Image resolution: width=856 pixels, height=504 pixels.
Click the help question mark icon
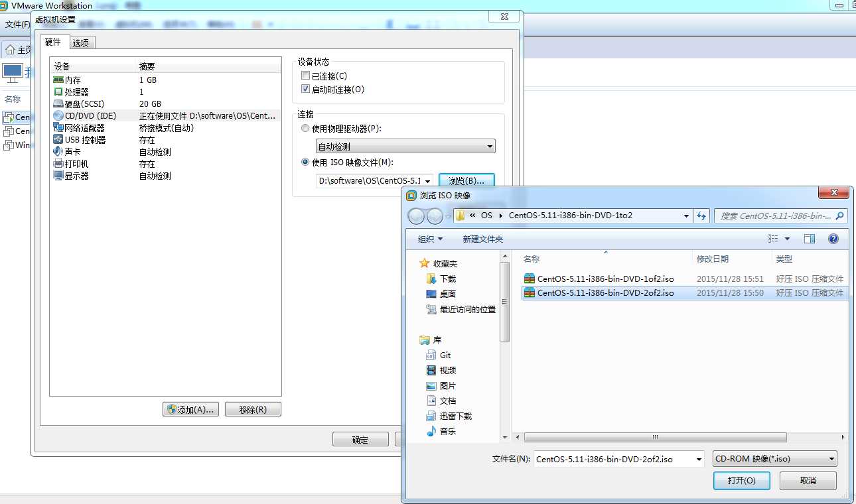833,239
